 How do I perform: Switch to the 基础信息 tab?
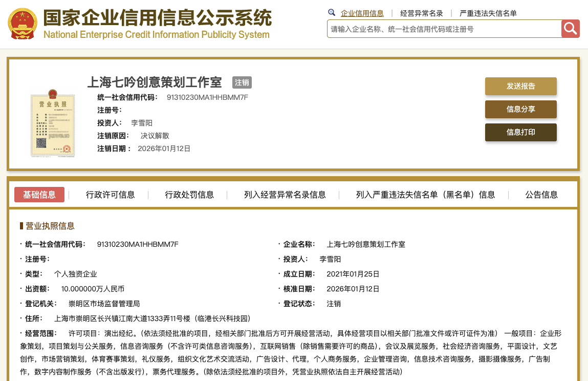pyautogui.click(x=39, y=195)
